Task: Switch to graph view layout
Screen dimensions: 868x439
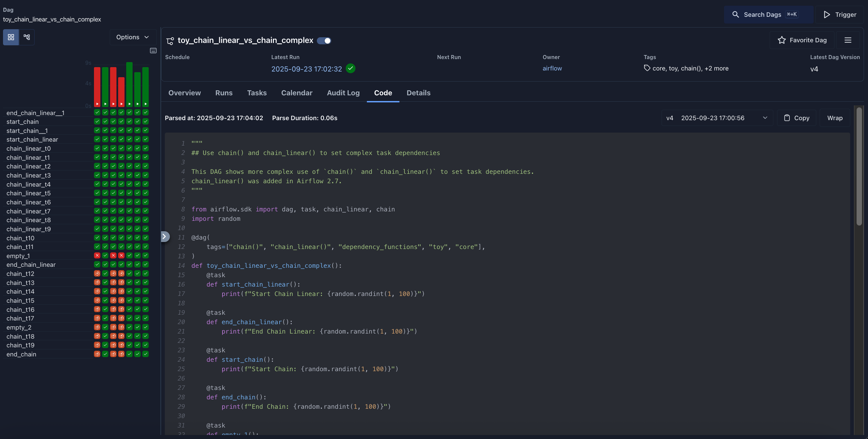Action: 26,37
